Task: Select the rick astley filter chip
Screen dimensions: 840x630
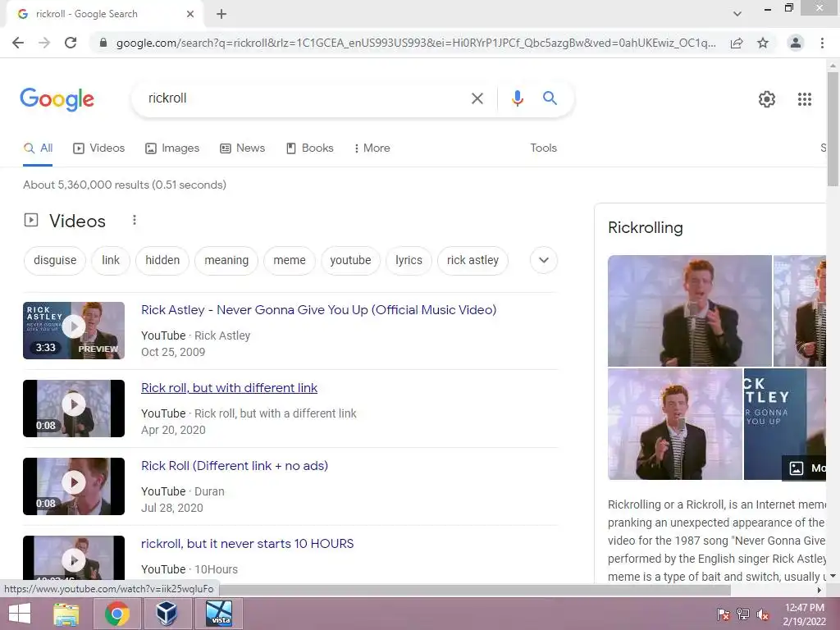Action: (472, 260)
